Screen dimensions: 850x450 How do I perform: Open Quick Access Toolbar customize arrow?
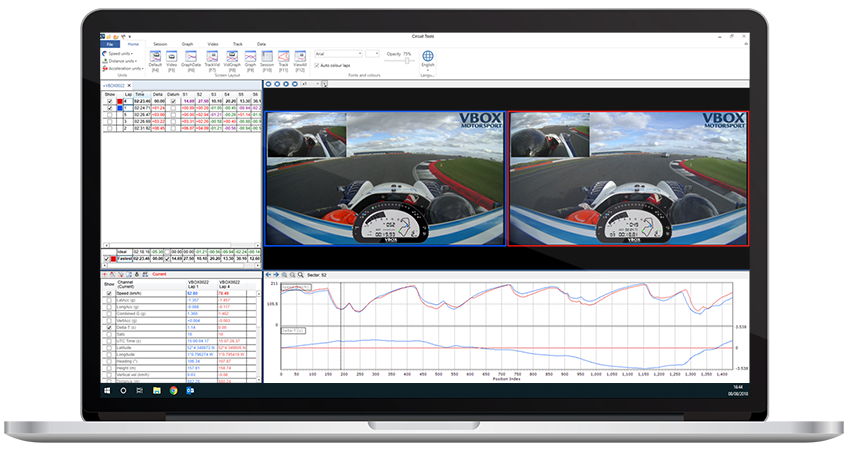pyautogui.click(x=130, y=37)
